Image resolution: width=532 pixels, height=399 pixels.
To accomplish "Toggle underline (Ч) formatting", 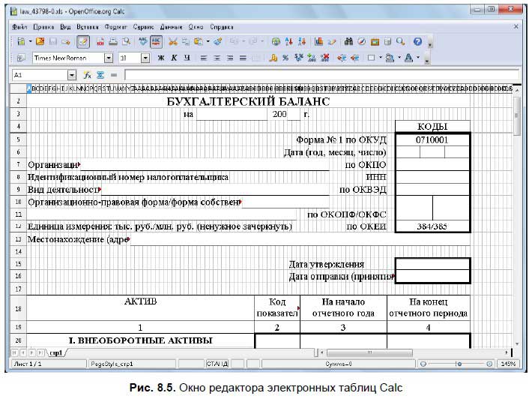I will tap(187, 58).
